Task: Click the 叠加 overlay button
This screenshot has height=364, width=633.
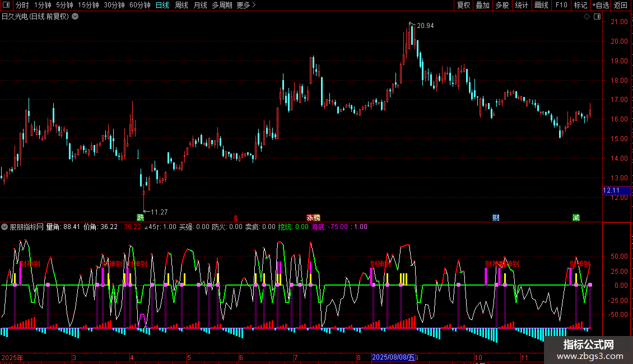Action: click(482, 5)
